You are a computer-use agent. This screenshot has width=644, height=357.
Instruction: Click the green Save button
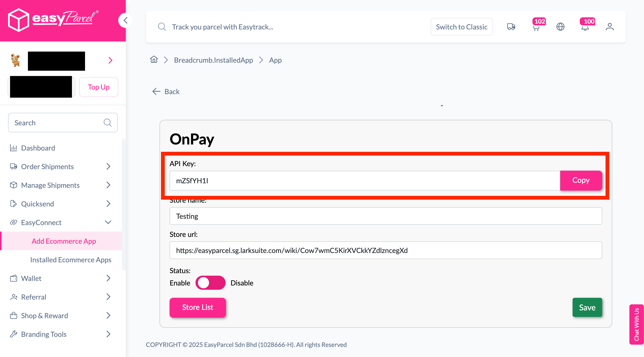(587, 307)
